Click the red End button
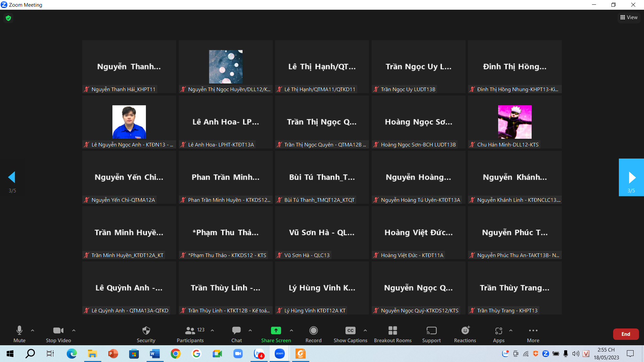644x362 pixels. 626,334
